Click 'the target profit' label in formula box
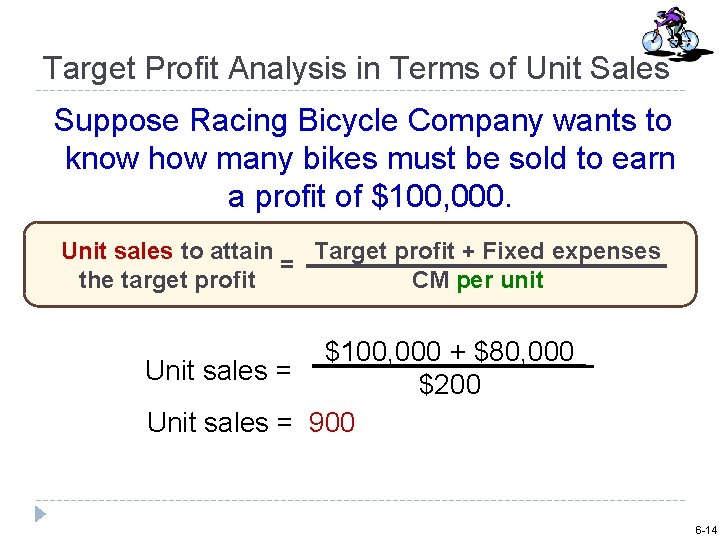Viewport: 720px width, 540px height. coord(167,280)
